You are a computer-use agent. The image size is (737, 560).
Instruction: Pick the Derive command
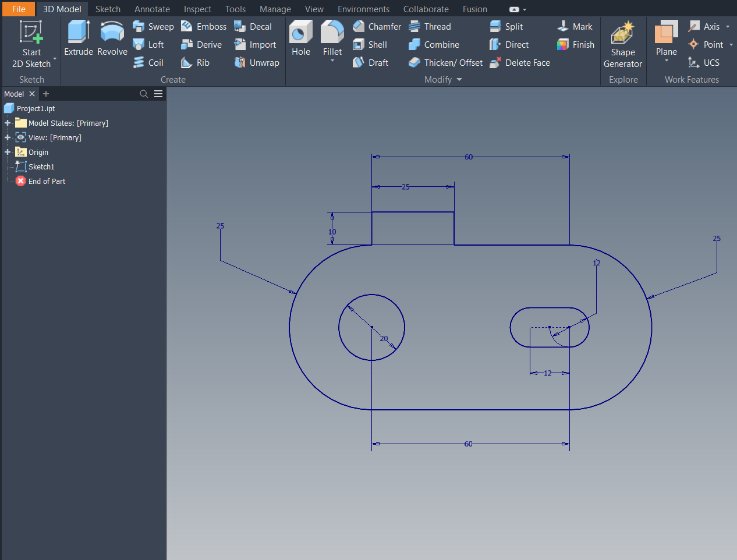click(x=201, y=45)
